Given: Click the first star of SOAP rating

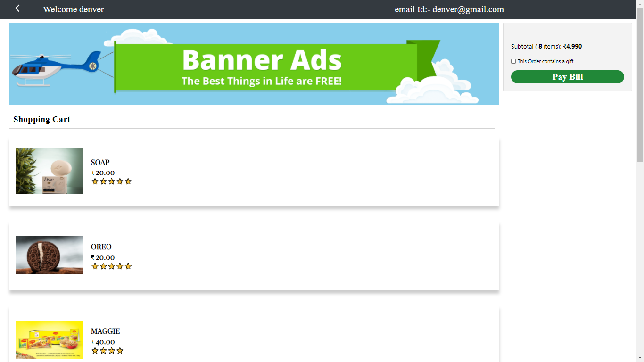Looking at the screenshot, I should (x=95, y=181).
